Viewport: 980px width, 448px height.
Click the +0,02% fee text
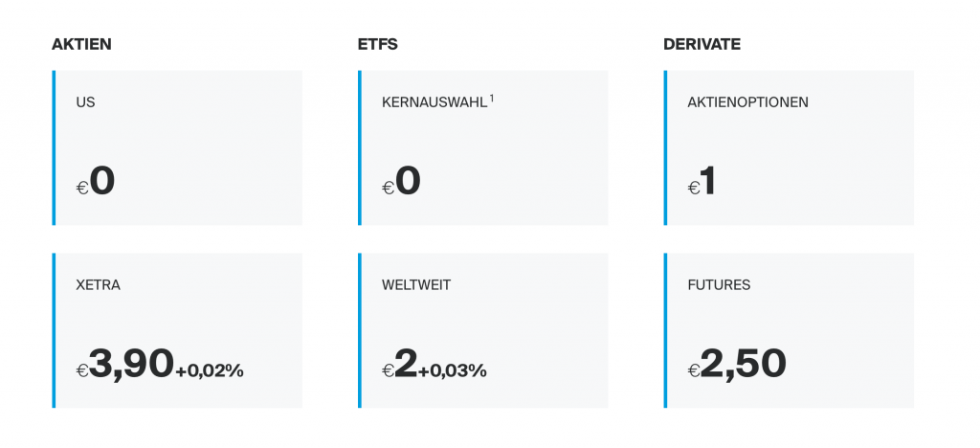[x=210, y=371]
